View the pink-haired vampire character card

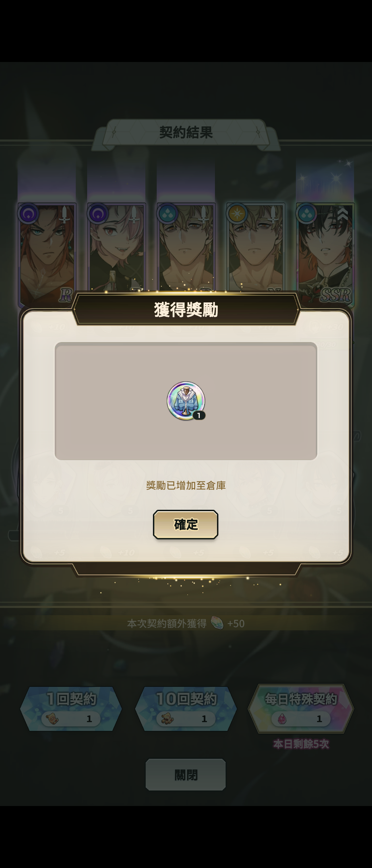[117, 247]
